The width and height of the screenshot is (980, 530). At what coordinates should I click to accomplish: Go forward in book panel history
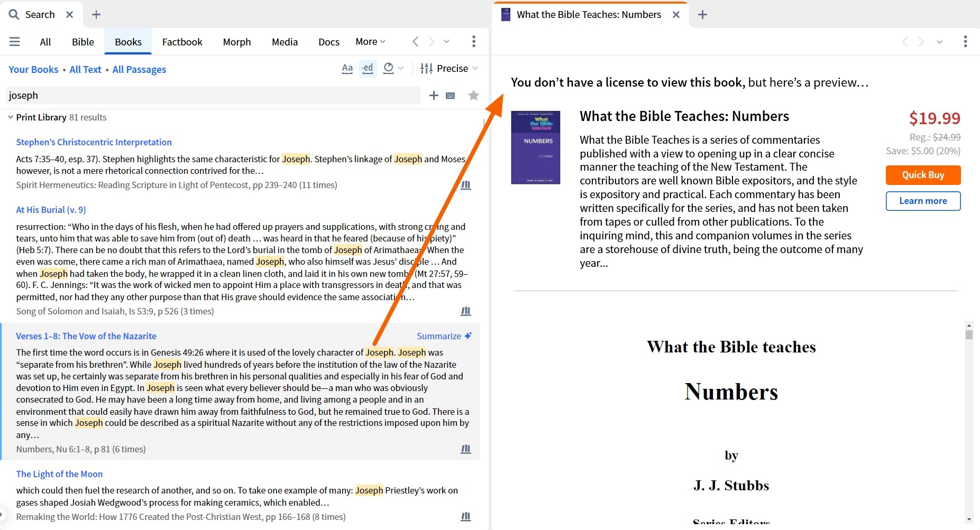(x=921, y=41)
